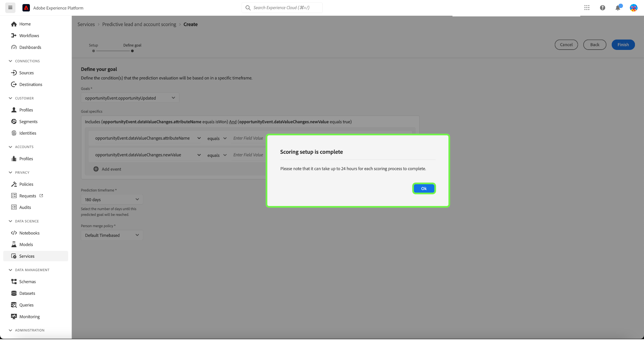Click the Dashboards gauge icon

pyautogui.click(x=14, y=47)
